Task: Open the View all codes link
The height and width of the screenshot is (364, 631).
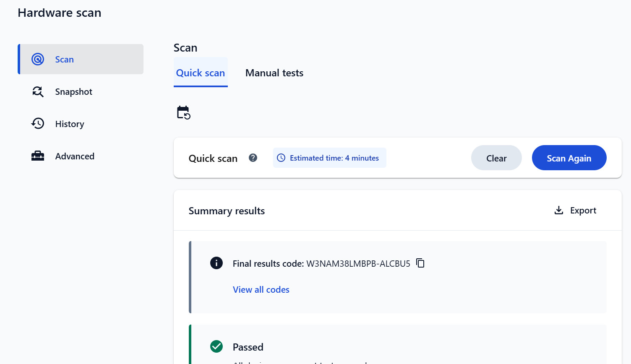Action: tap(261, 290)
